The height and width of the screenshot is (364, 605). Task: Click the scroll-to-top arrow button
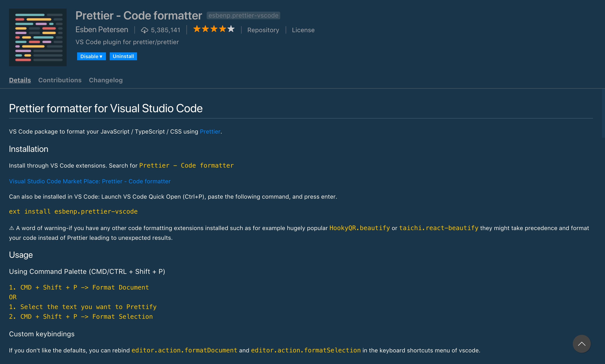point(581,344)
